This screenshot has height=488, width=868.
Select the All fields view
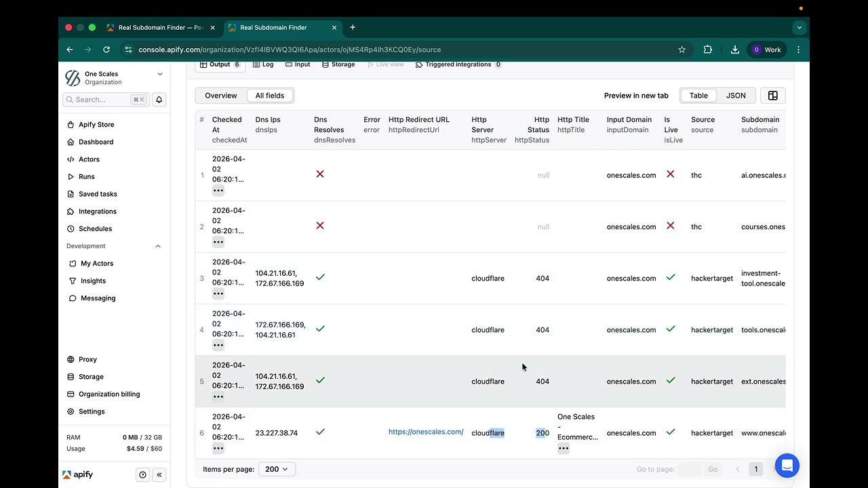[270, 96]
